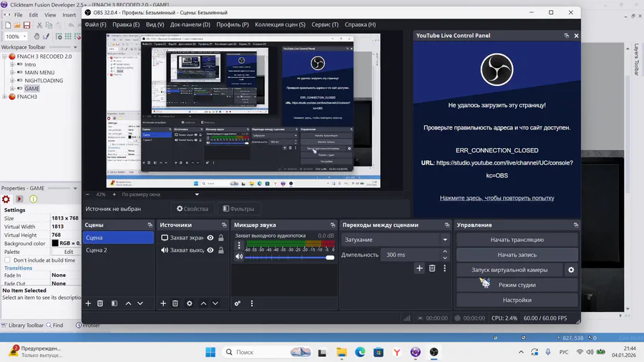Viewport: 644px width, 362px height.
Task: Select GAME frame in workspace tree
Action: (x=31, y=89)
